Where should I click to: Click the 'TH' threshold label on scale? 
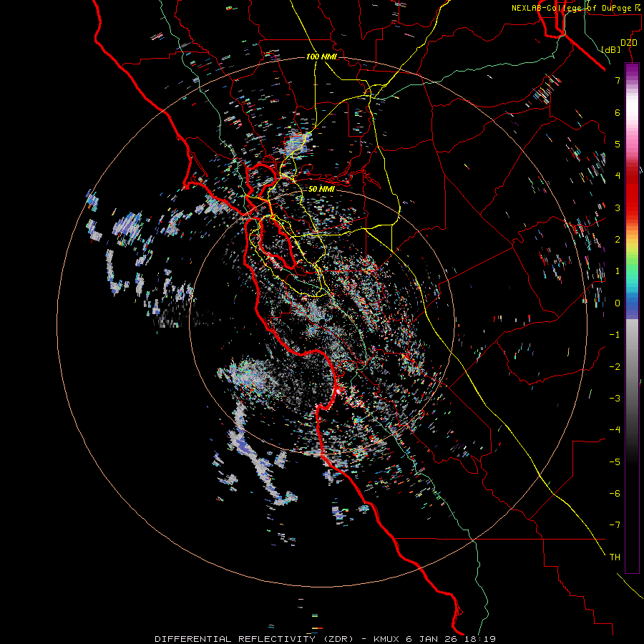coord(615,557)
